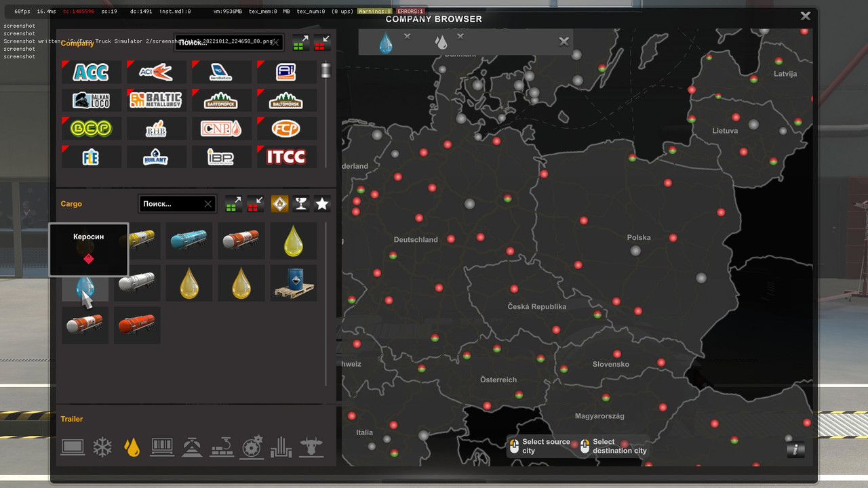The width and height of the screenshot is (868, 488).
Task: Click the Magyarország map label
Action: (599, 415)
